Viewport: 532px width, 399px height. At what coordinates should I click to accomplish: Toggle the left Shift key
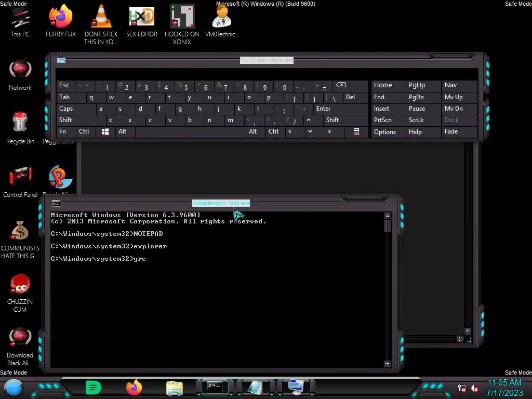pyautogui.click(x=81, y=120)
